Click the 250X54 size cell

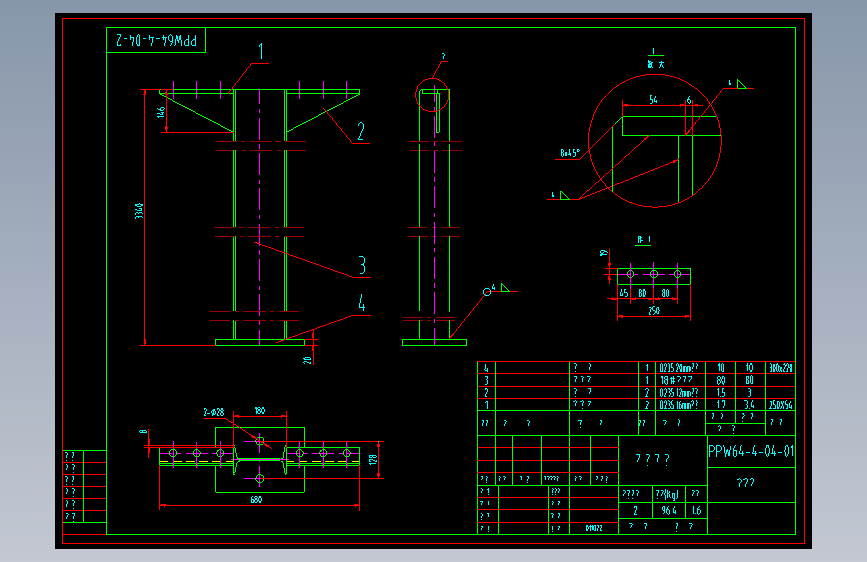(x=781, y=405)
